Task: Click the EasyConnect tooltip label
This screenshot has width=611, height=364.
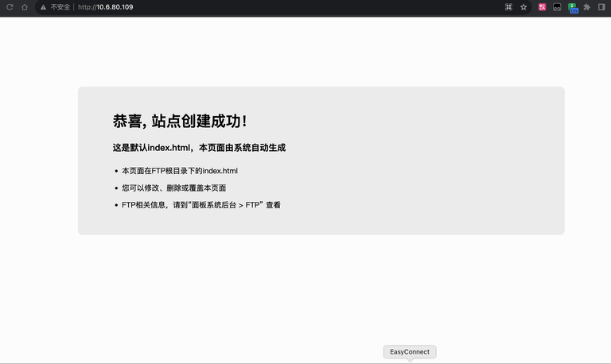Action: 410,351
